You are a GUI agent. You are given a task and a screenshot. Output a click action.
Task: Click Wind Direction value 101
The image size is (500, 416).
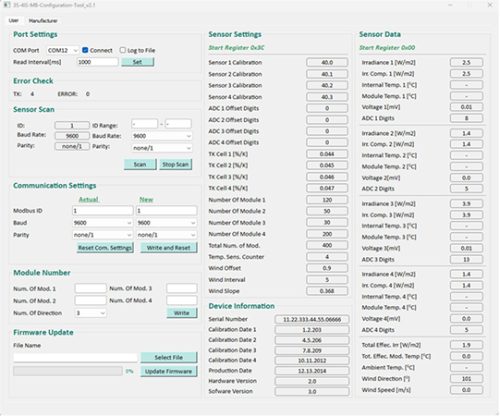[466, 379]
